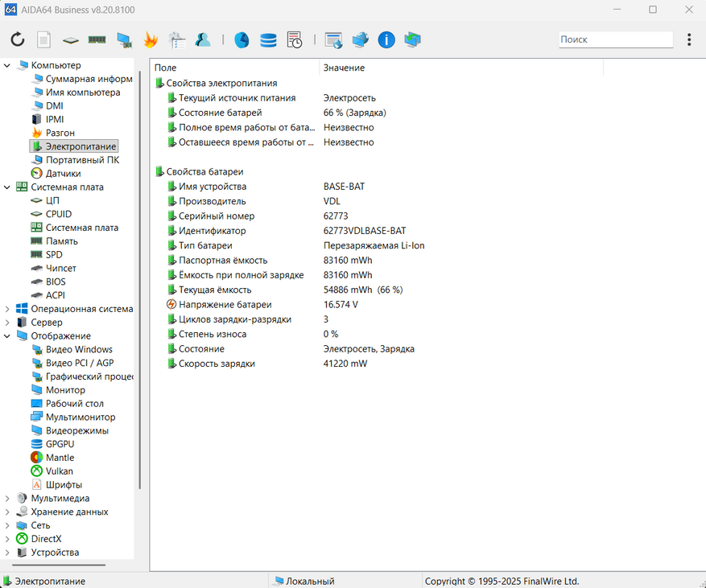Start the system stability test flame icon

point(151,39)
